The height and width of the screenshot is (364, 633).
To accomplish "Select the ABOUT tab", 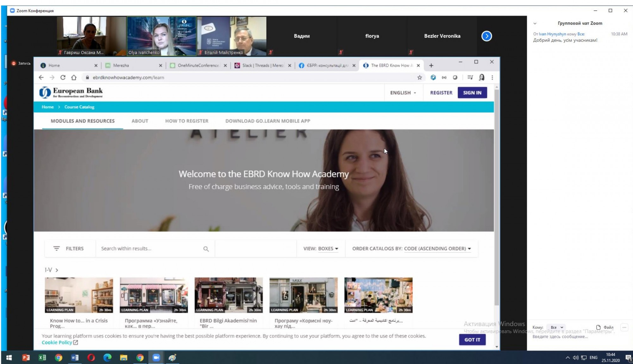I will [x=140, y=121].
